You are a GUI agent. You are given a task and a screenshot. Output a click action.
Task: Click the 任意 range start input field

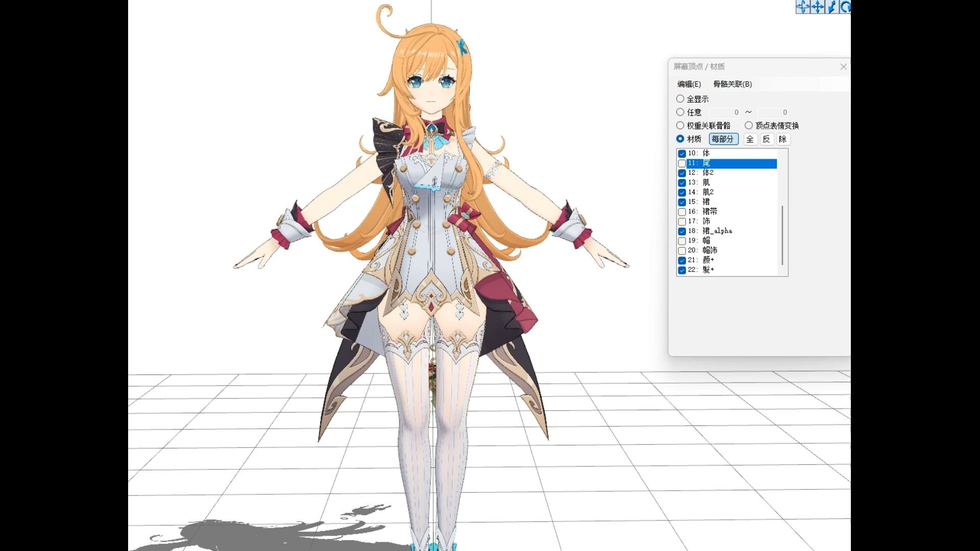pyautogui.click(x=724, y=112)
